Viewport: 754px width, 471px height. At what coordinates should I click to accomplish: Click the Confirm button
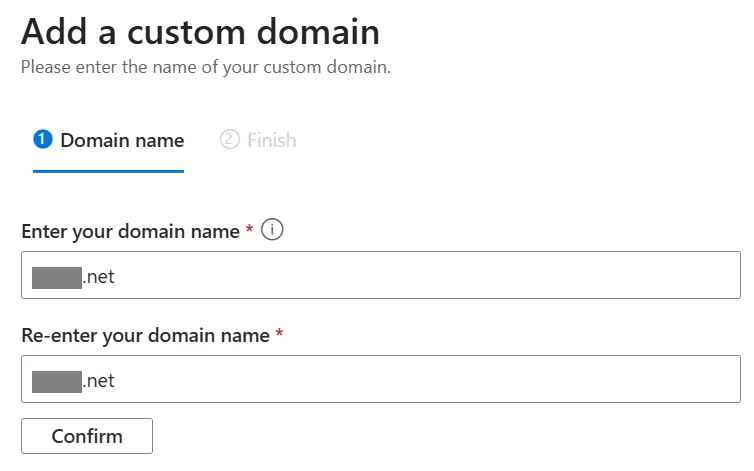click(87, 436)
